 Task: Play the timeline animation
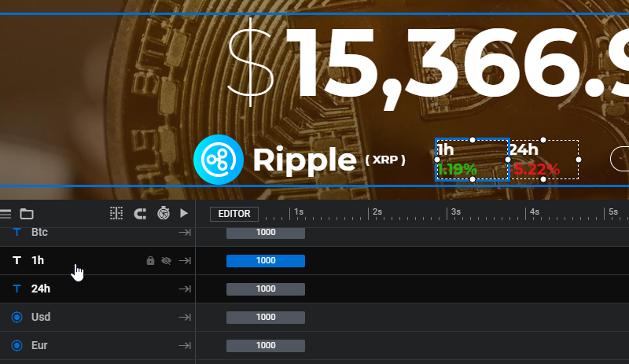[x=184, y=213]
